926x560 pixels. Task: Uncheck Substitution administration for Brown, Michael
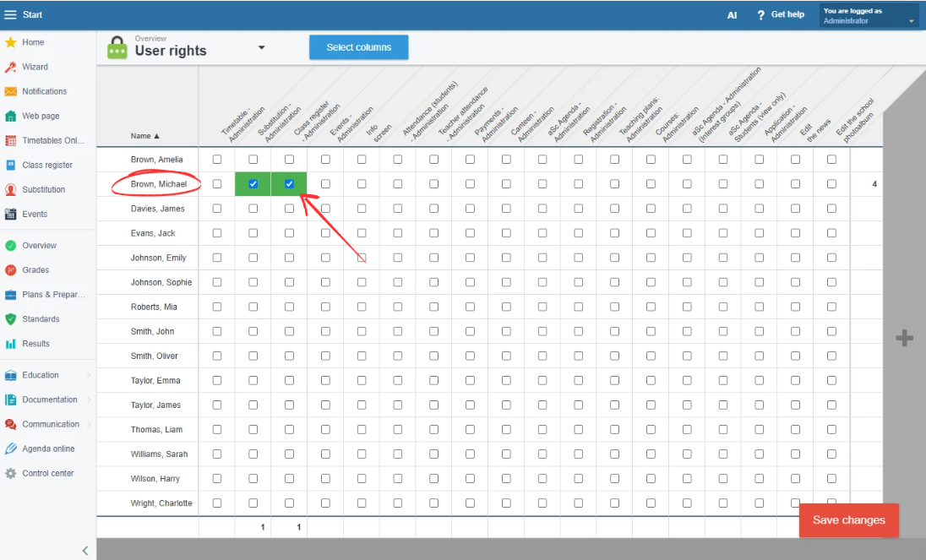tap(253, 184)
